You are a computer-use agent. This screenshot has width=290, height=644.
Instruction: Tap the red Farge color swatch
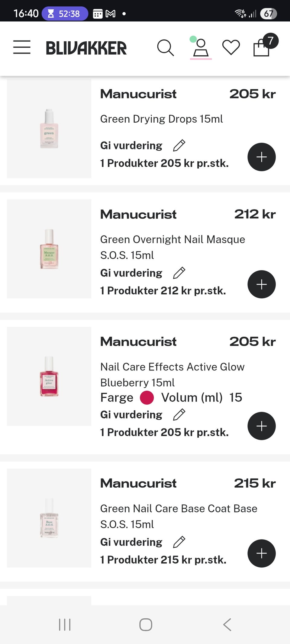(x=147, y=398)
